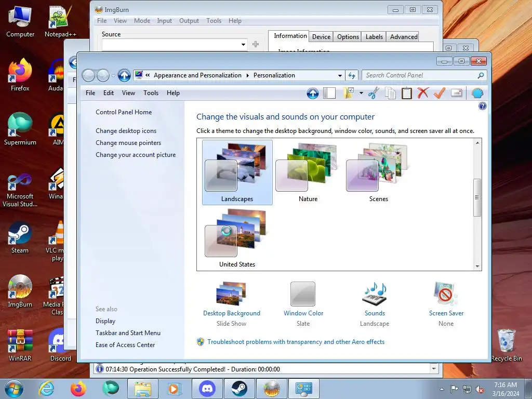Select the Supermium desktop icon
The image size is (532, 399).
[20, 129]
